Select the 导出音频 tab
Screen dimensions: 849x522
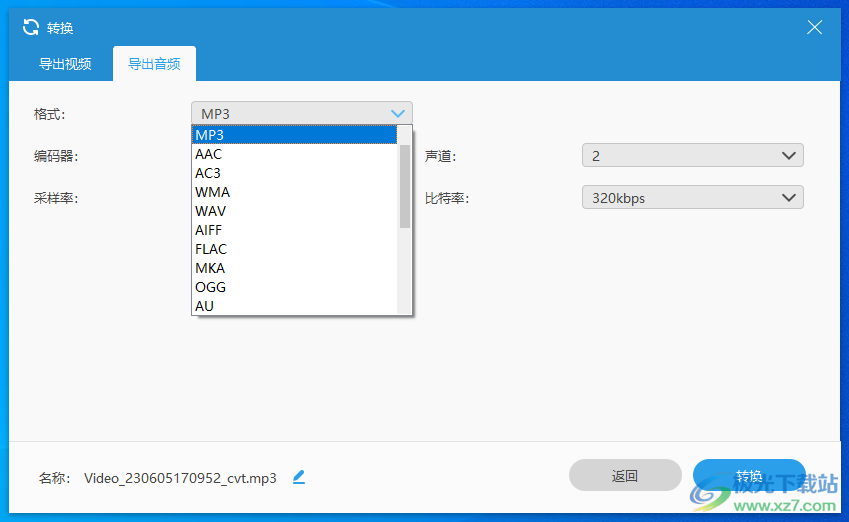click(x=154, y=64)
